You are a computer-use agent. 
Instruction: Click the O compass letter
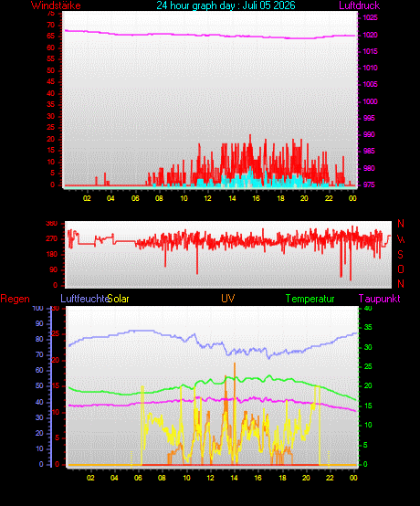tap(401, 269)
